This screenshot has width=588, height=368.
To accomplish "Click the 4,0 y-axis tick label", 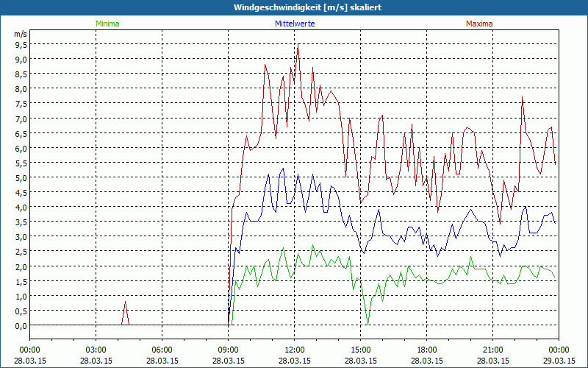I will click(21, 207).
